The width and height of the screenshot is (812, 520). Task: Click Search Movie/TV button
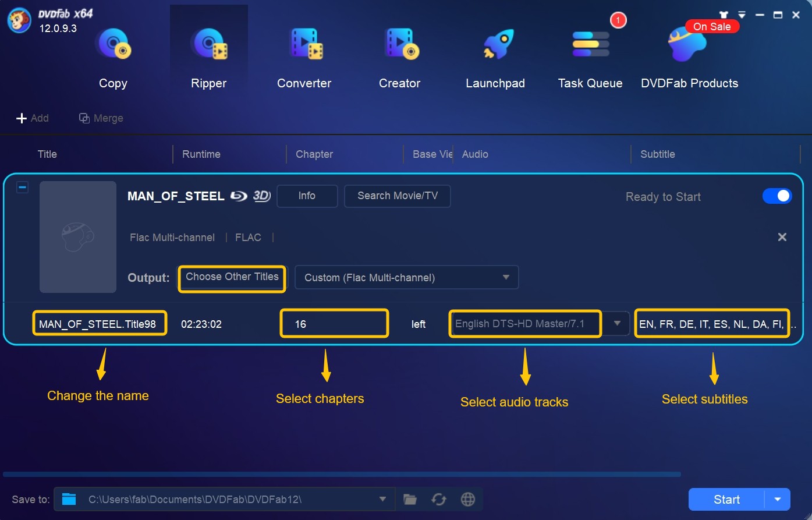pyautogui.click(x=398, y=196)
